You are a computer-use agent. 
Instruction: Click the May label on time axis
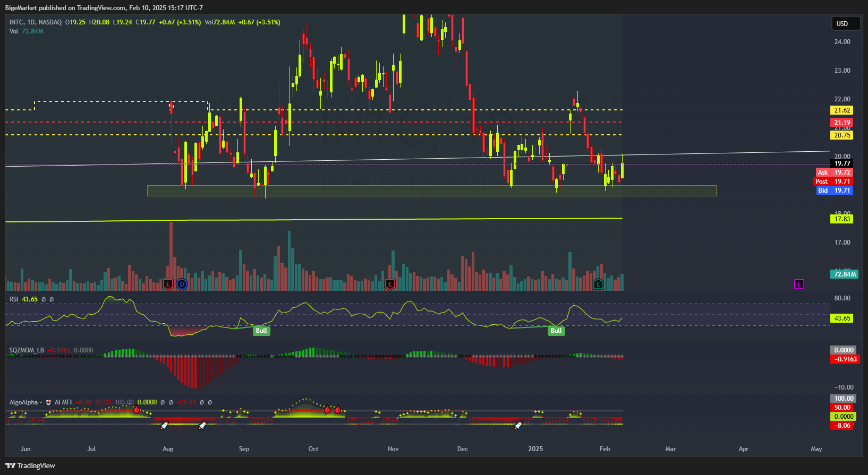coord(816,449)
